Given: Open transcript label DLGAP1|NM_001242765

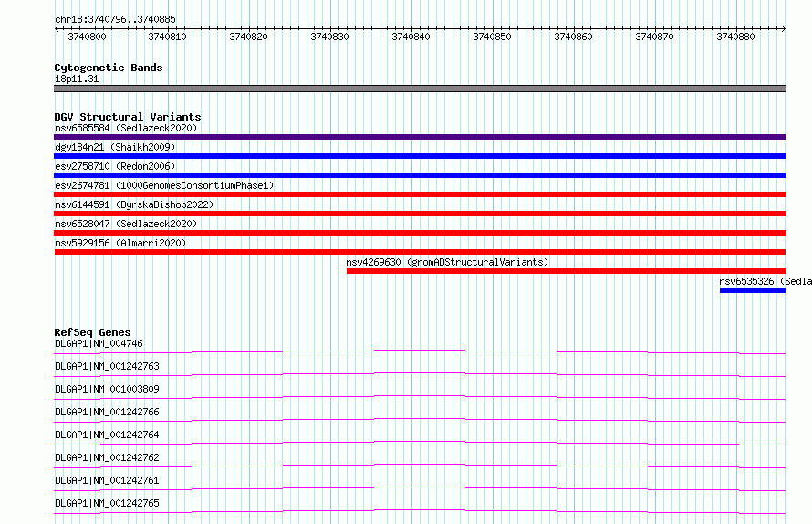Looking at the screenshot, I should click(x=107, y=503).
